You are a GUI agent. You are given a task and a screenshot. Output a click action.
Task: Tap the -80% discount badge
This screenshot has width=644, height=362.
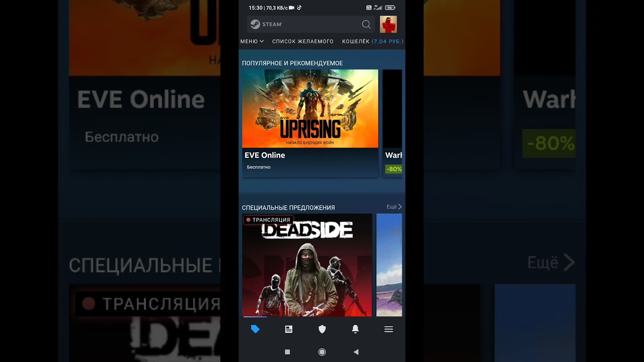[394, 169]
